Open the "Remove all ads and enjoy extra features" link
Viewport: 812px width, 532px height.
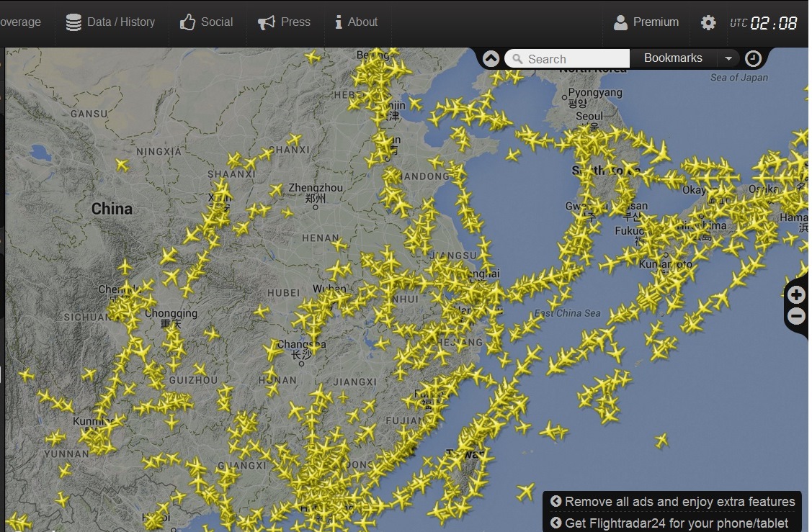673,502
